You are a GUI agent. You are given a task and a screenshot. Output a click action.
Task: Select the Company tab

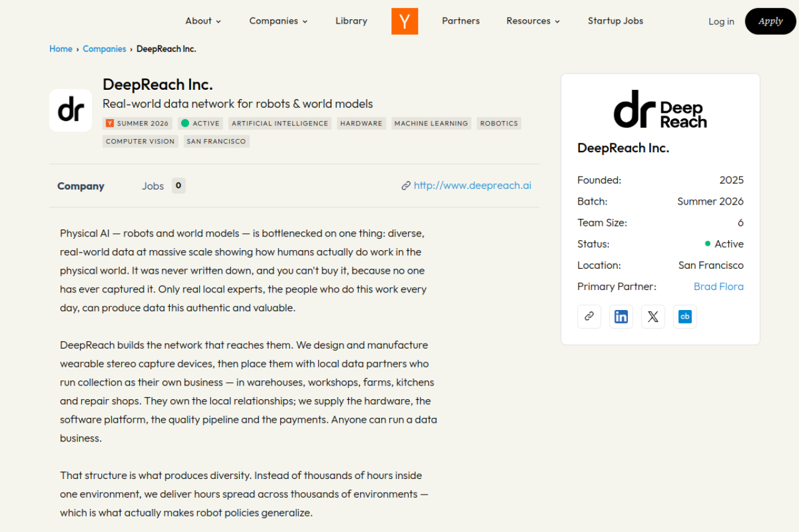click(81, 186)
